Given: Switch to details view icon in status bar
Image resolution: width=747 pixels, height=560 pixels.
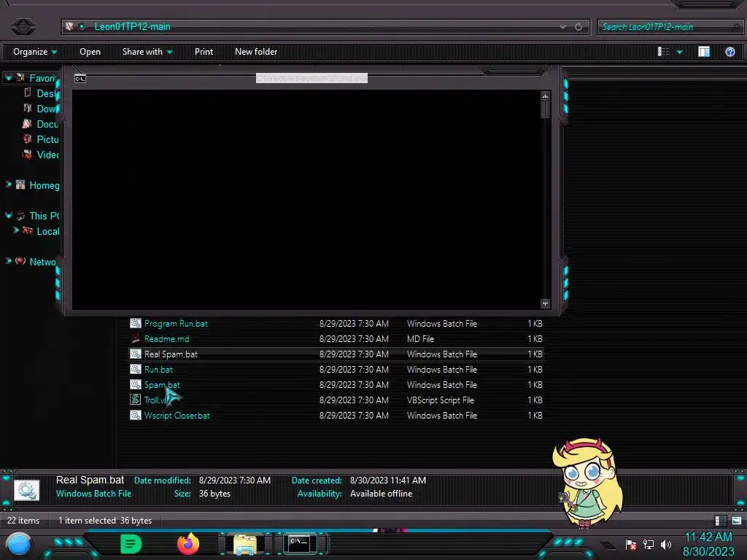Looking at the screenshot, I should 720,521.
